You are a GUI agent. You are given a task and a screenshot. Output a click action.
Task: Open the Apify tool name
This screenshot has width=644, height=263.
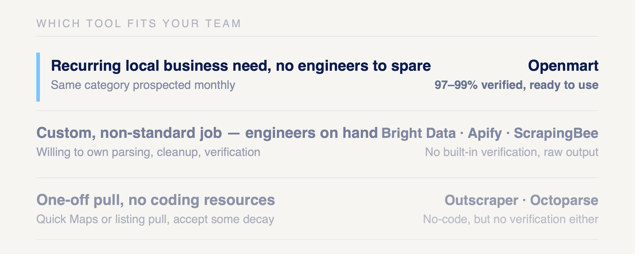485,133
